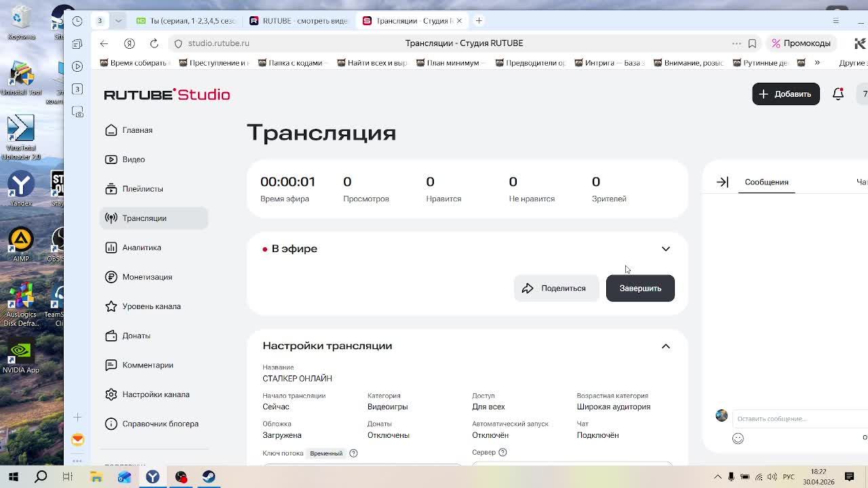Click the help icon next to Сервер

[502, 452]
